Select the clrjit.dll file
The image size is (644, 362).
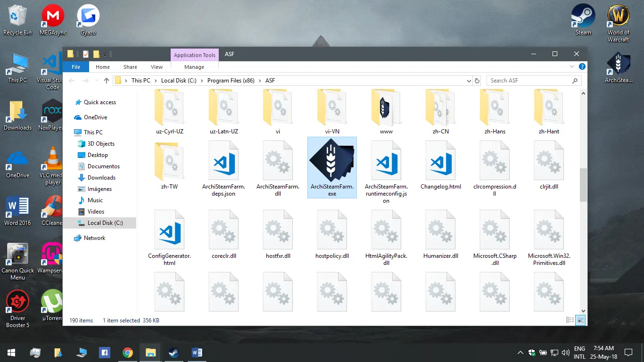[x=549, y=165]
